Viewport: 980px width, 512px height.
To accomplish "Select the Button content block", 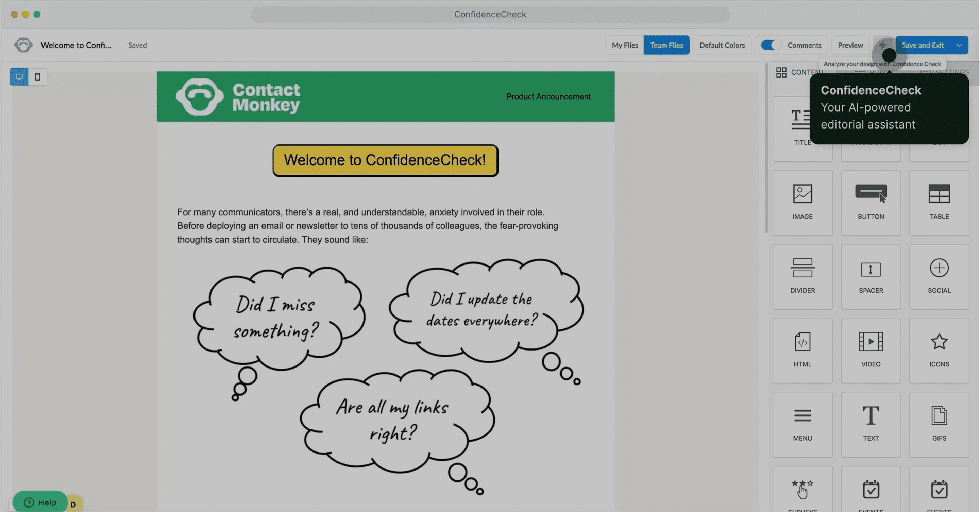I will (871, 202).
